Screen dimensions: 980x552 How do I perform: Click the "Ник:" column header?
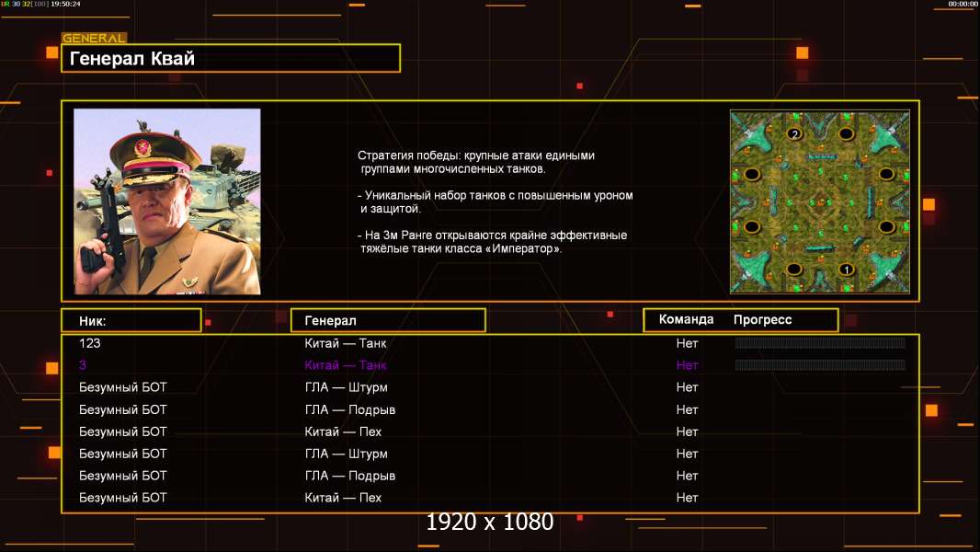point(131,320)
